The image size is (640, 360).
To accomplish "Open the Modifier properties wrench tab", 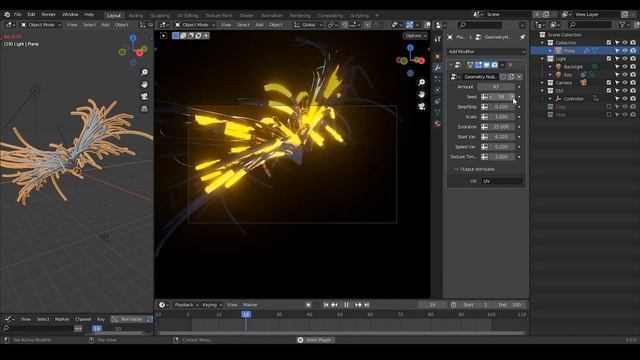I will point(438,68).
